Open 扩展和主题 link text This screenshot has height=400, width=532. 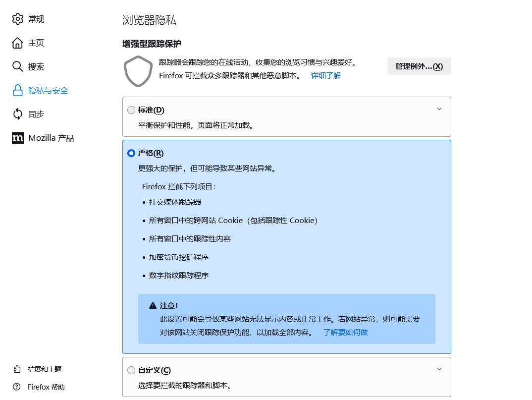point(45,369)
